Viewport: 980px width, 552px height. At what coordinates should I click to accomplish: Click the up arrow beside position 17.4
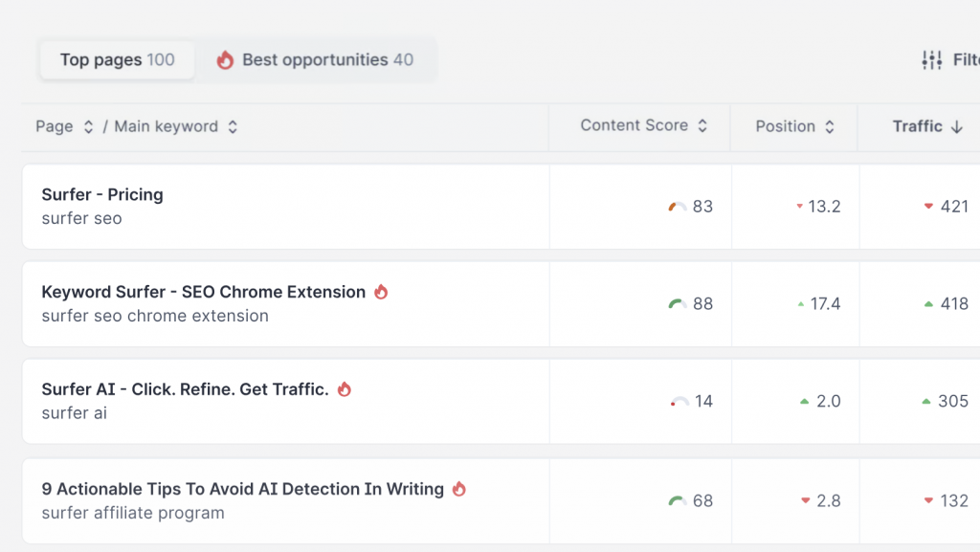tap(801, 304)
